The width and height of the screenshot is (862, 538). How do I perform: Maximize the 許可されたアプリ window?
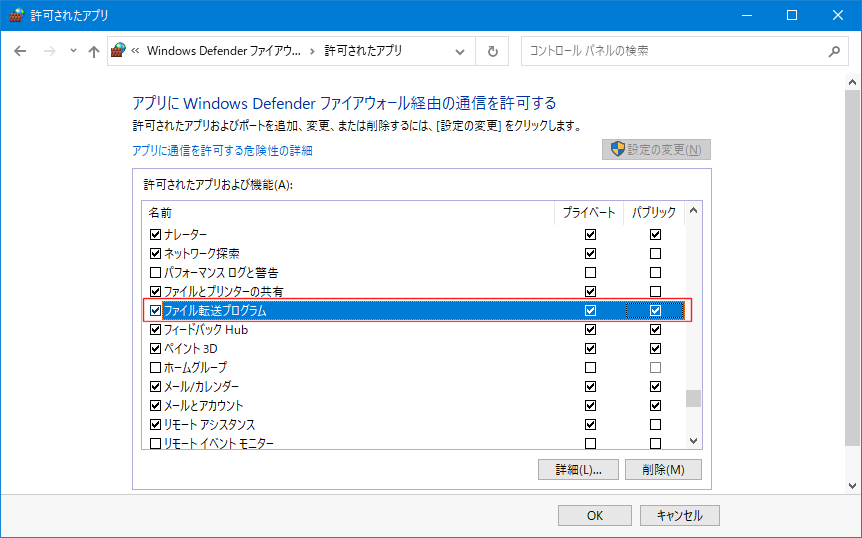coord(792,15)
